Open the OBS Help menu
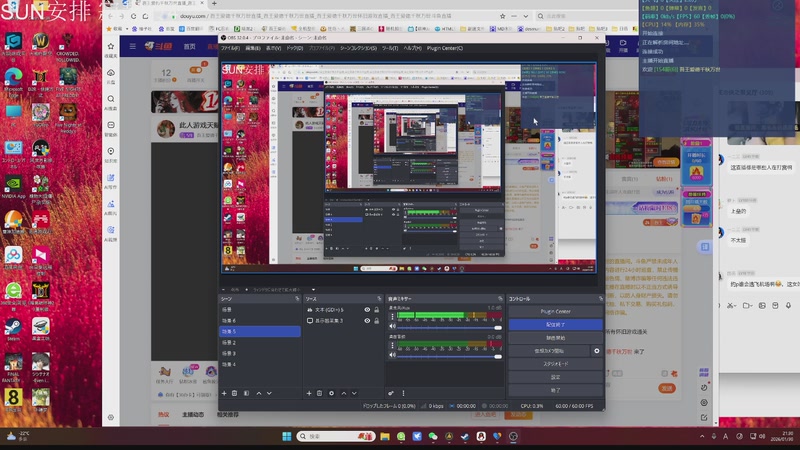 pyautogui.click(x=412, y=48)
